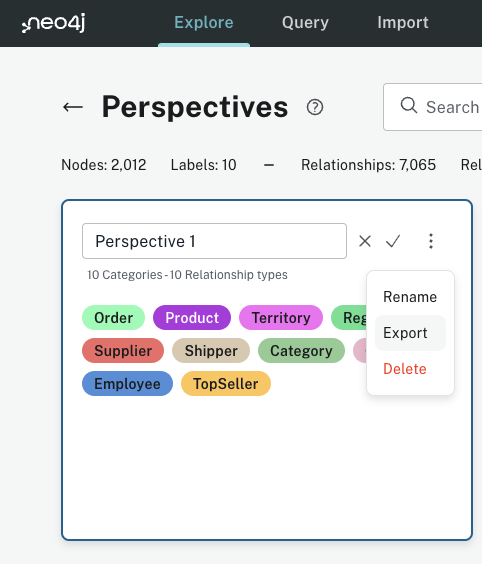This screenshot has height=564, width=482.
Task: Confirm rename with the checkmark icon
Action: coord(393,241)
